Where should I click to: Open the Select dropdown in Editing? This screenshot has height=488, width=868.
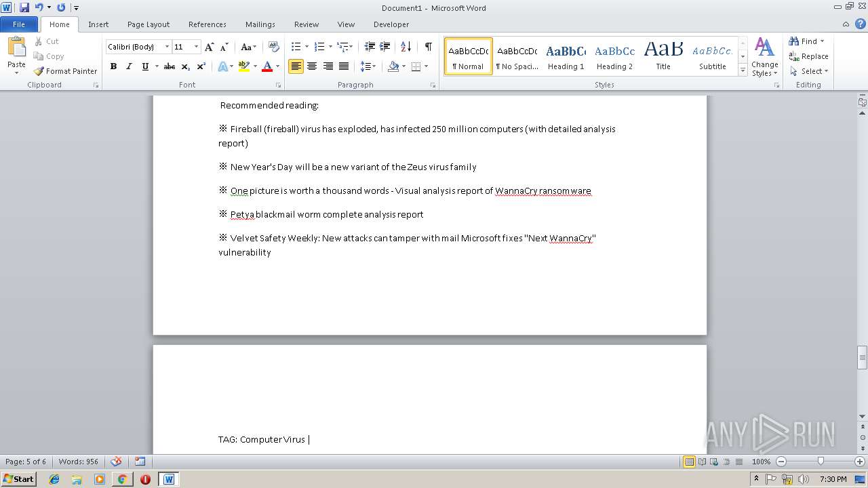808,71
